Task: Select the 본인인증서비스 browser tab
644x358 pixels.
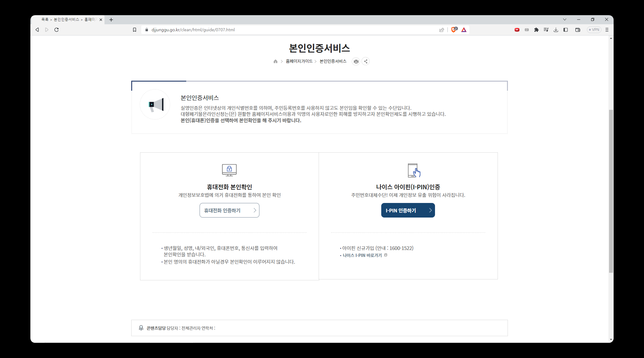Action: 69,19
